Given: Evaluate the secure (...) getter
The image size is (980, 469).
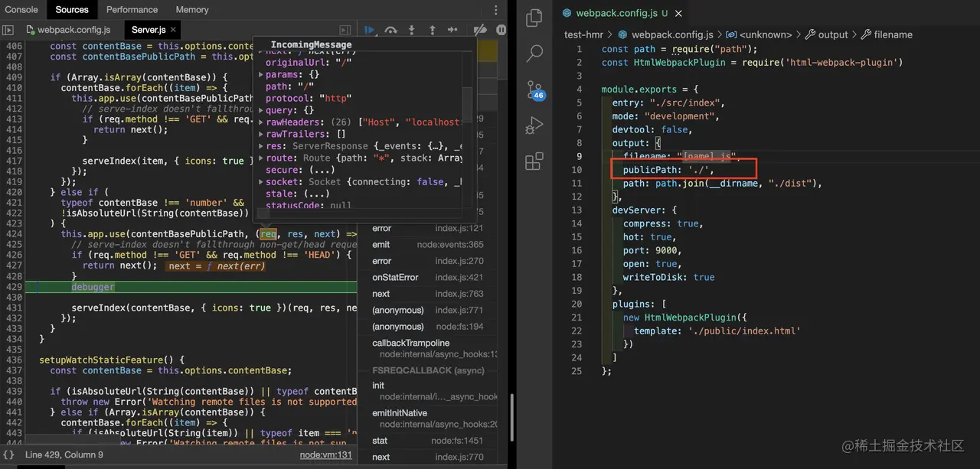Looking at the screenshot, I should click(321, 170).
